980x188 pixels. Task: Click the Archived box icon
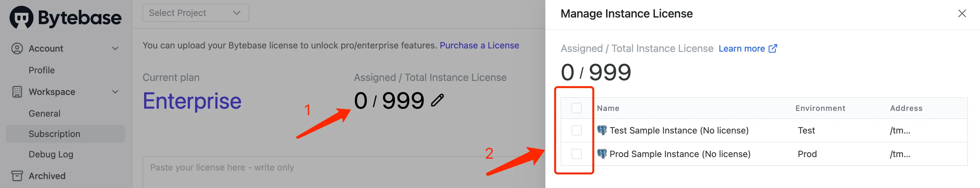(17, 176)
